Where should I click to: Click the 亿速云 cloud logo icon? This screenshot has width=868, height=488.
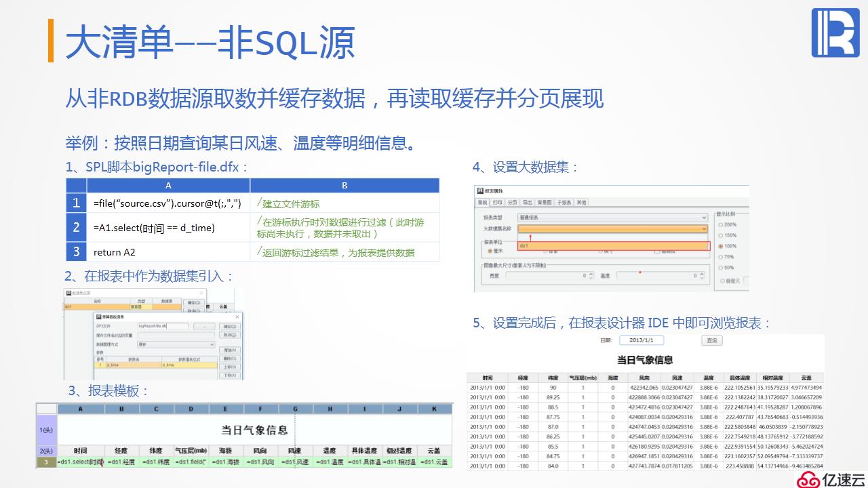[807, 480]
